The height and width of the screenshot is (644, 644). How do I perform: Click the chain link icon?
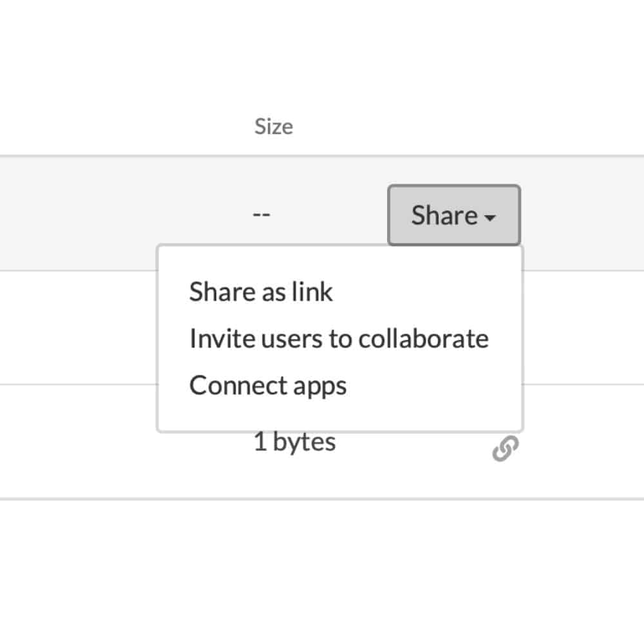pyautogui.click(x=505, y=448)
